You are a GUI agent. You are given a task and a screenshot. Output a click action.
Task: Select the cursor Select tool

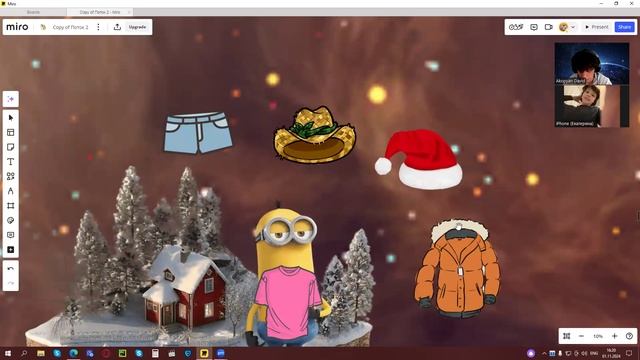pos(11,118)
